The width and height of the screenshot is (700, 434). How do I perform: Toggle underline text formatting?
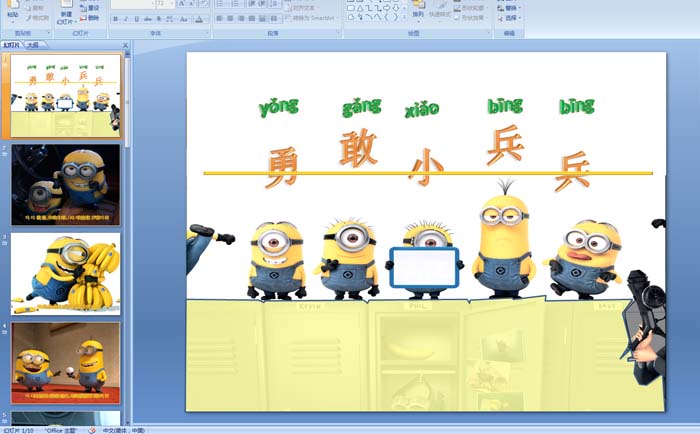pos(136,18)
